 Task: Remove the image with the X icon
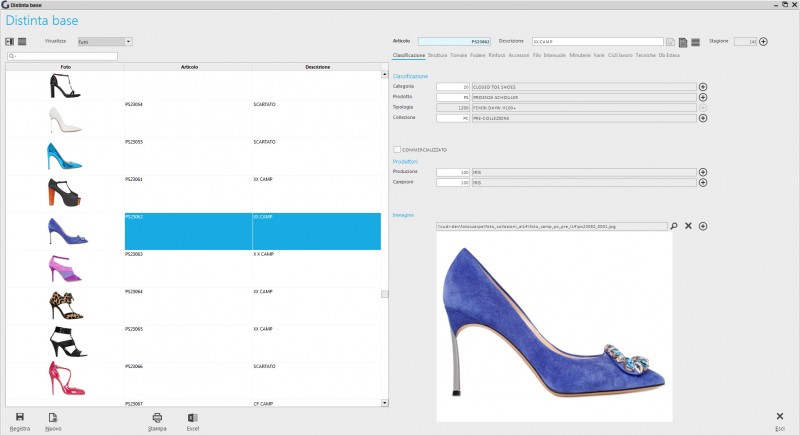pyautogui.click(x=688, y=226)
